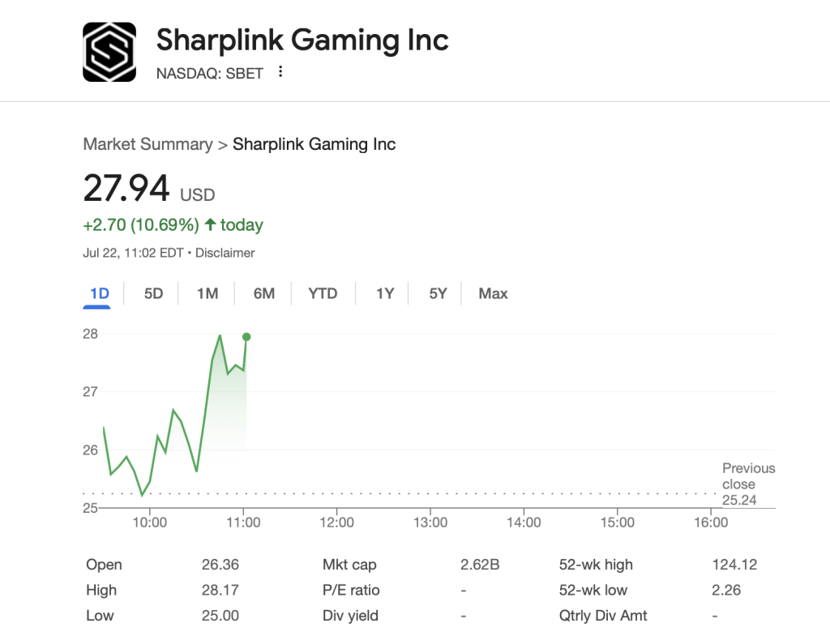The height and width of the screenshot is (644, 830).
Task: Open the three-dot more options menu
Action: pos(280,72)
